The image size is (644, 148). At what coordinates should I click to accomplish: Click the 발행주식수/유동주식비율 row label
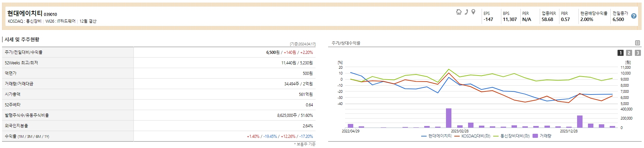point(27,115)
